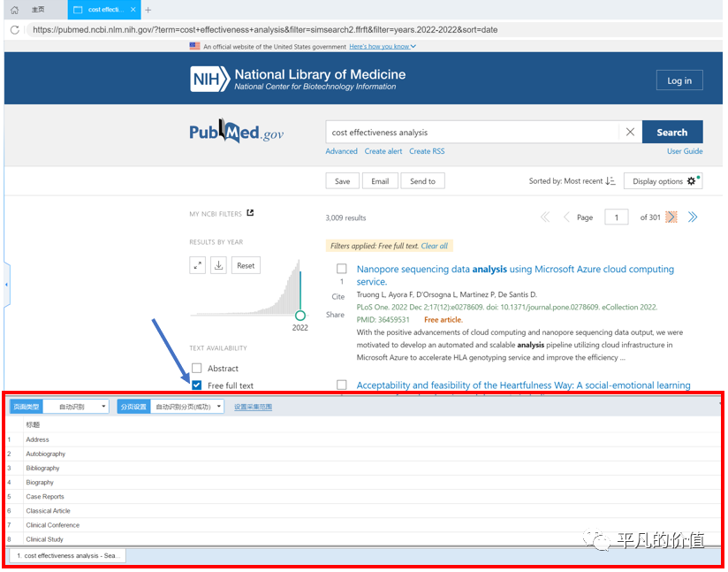
Task: Click the Reset year filter button
Action: (246, 265)
